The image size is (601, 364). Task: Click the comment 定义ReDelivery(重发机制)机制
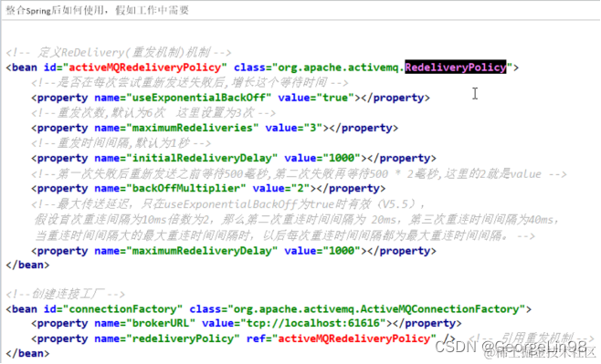tap(119, 52)
